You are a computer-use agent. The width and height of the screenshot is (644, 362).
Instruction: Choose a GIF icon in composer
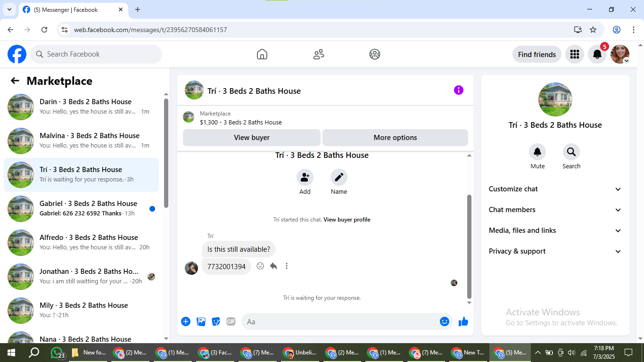(231, 321)
